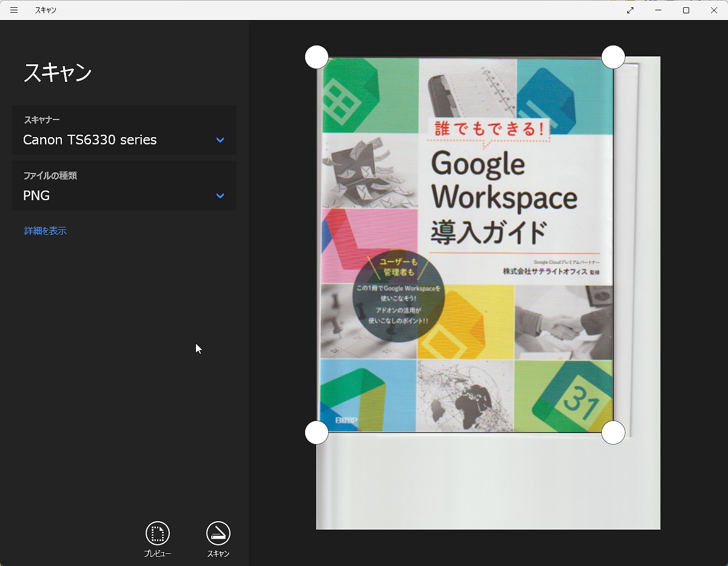
Task: Click the blank scan area below the book
Action: coord(485,485)
